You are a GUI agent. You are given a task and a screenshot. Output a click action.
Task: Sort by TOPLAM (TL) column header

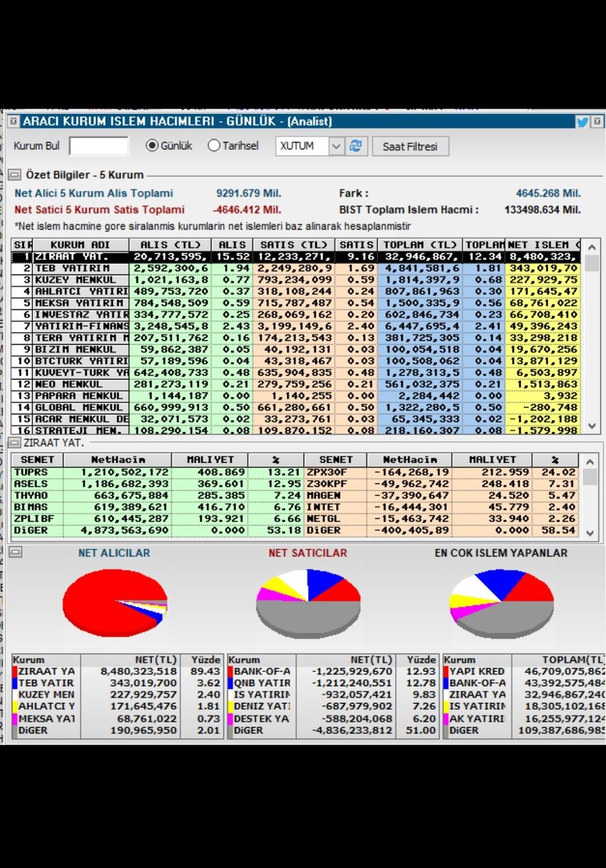pos(420,245)
